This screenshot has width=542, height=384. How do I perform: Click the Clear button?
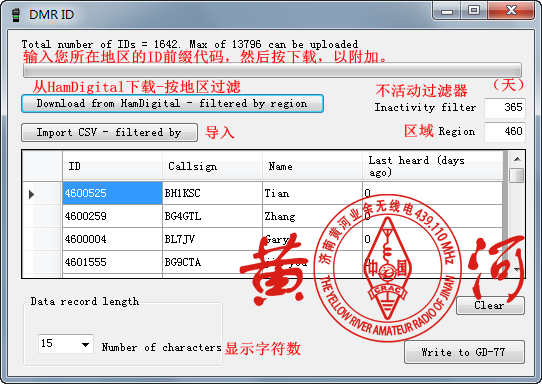tap(490, 306)
